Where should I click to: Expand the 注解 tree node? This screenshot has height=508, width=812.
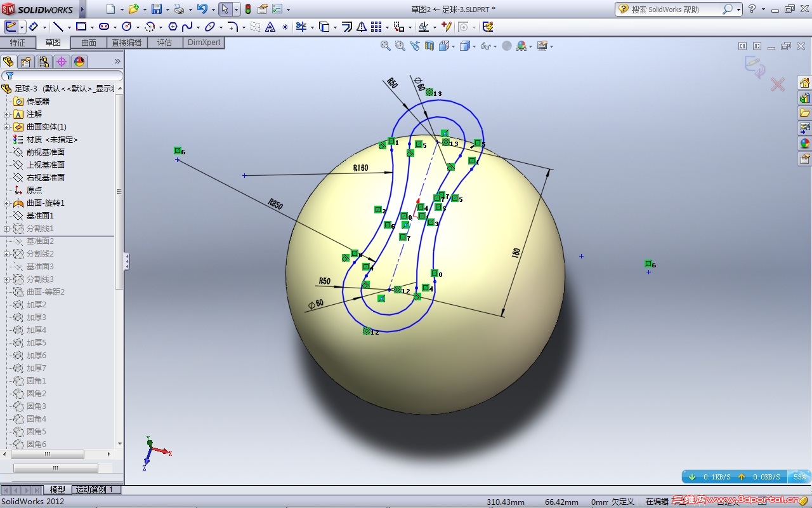[x=7, y=114]
